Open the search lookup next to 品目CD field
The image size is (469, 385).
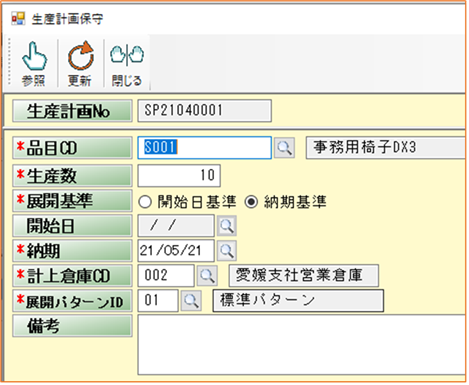pos(284,148)
